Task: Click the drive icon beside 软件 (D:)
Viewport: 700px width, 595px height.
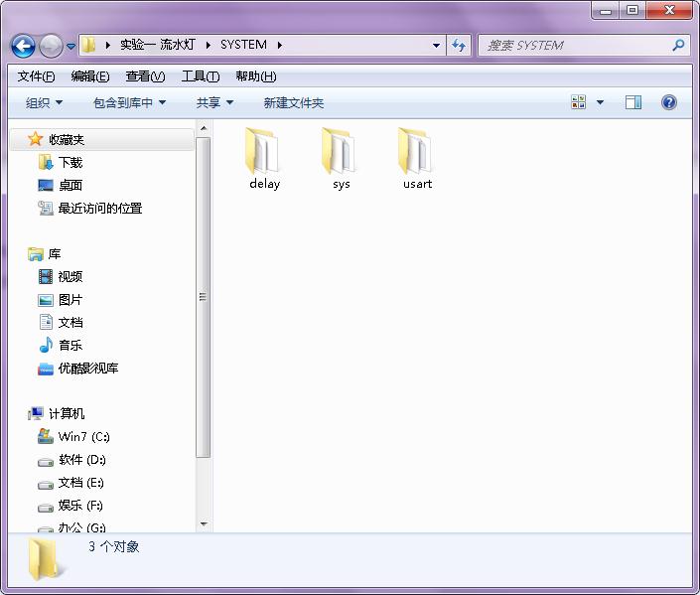Action: [46, 462]
